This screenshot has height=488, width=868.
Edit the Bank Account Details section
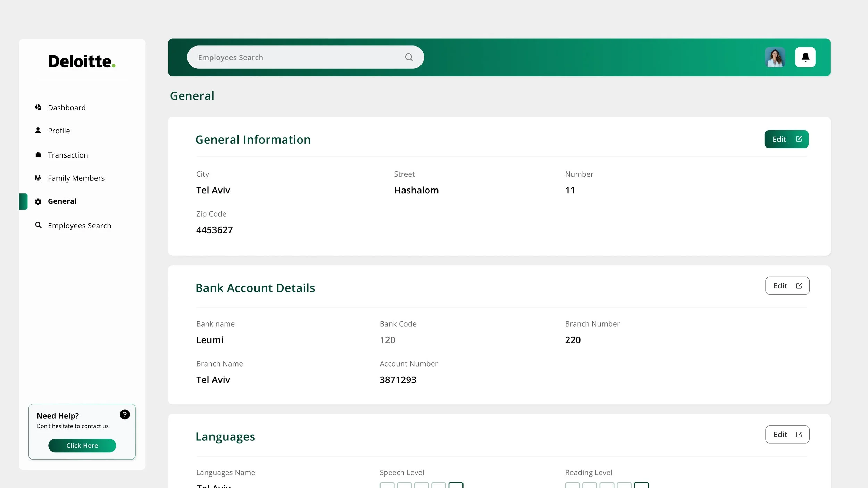click(x=787, y=286)
